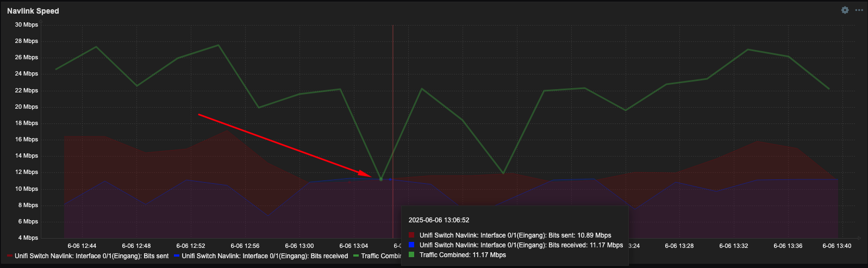Image resolution: width=868 pixels, height=268 pixels.
Task: Click the 6-06 12:44 time axis label
Action: click(82, 246)
